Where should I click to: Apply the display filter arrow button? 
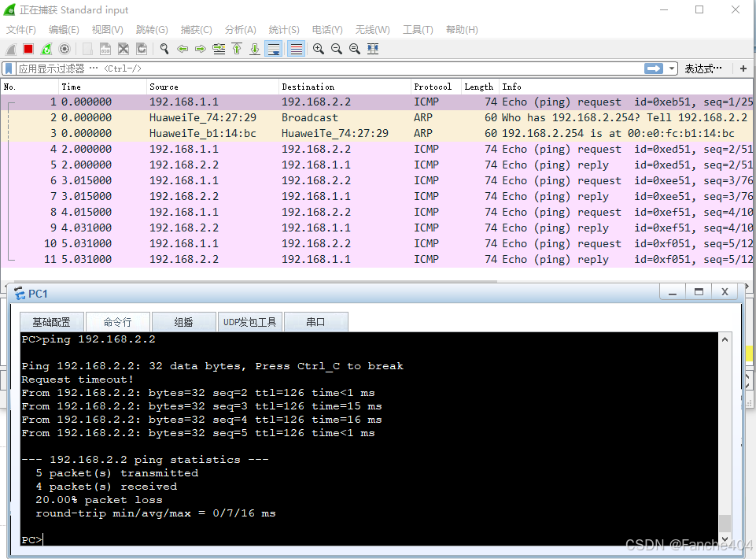point(653,68)
